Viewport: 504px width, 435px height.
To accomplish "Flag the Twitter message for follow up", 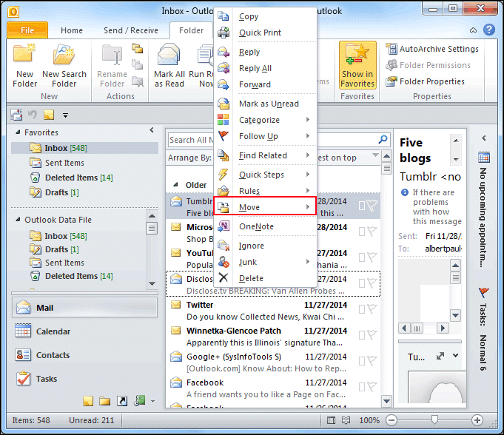I will tap(372, 309).
